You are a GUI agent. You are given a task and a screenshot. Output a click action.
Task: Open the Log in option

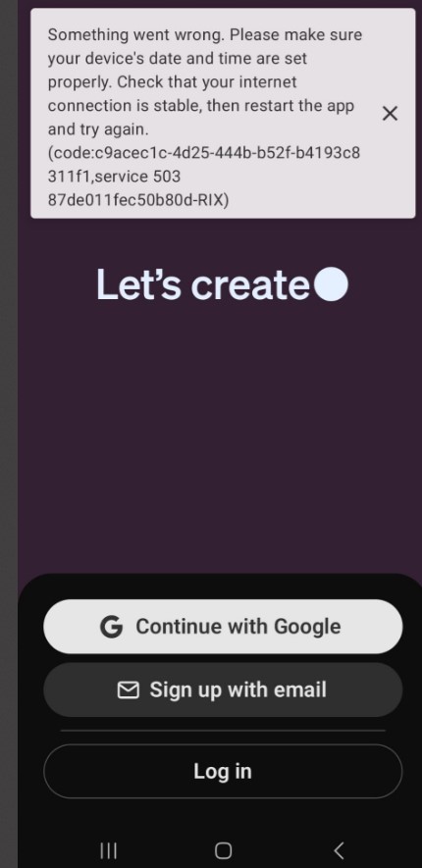pos(223,771)
